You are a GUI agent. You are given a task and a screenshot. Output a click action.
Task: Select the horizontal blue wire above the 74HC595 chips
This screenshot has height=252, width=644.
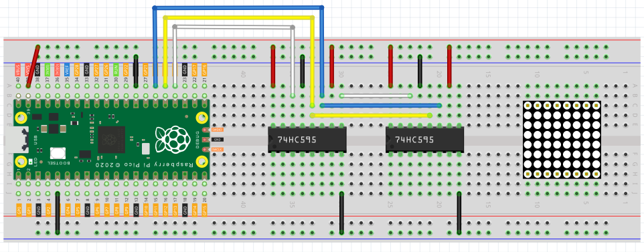click(381, 106)
